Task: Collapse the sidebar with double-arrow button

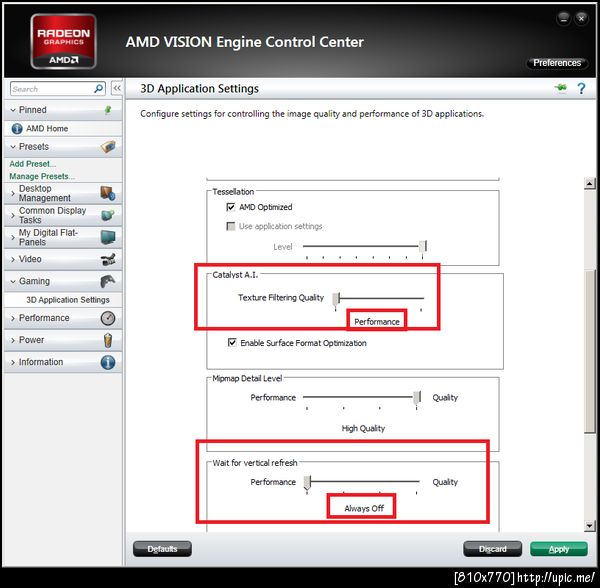Action: coord(117,88)
